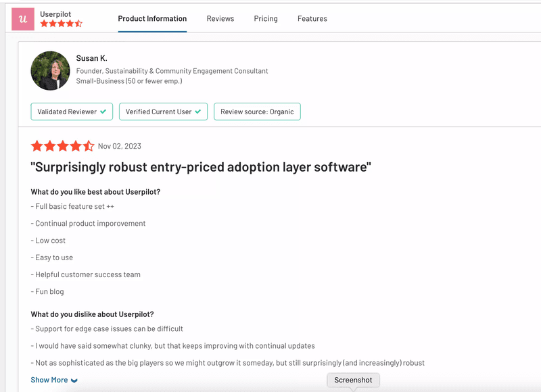This screenshot has height=392, width=541.
Task: Click the Validated Reviewer badge
Action: (x=72, y=112)
